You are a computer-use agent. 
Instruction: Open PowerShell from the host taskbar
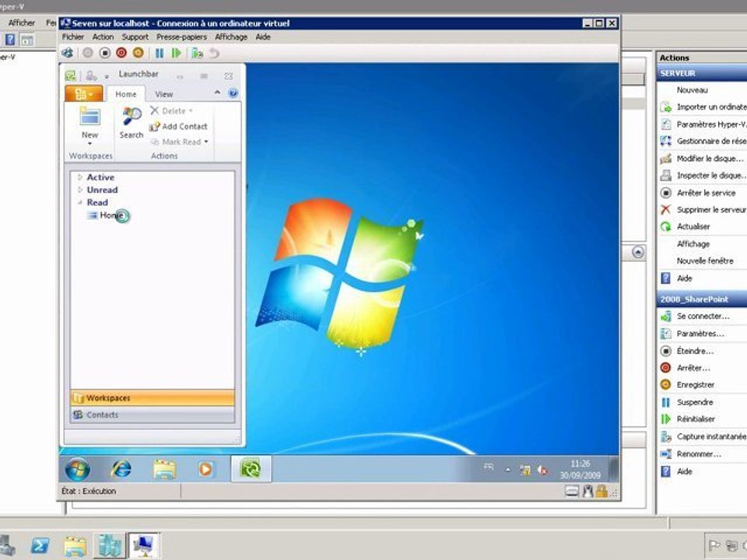[x=40, y=546]
